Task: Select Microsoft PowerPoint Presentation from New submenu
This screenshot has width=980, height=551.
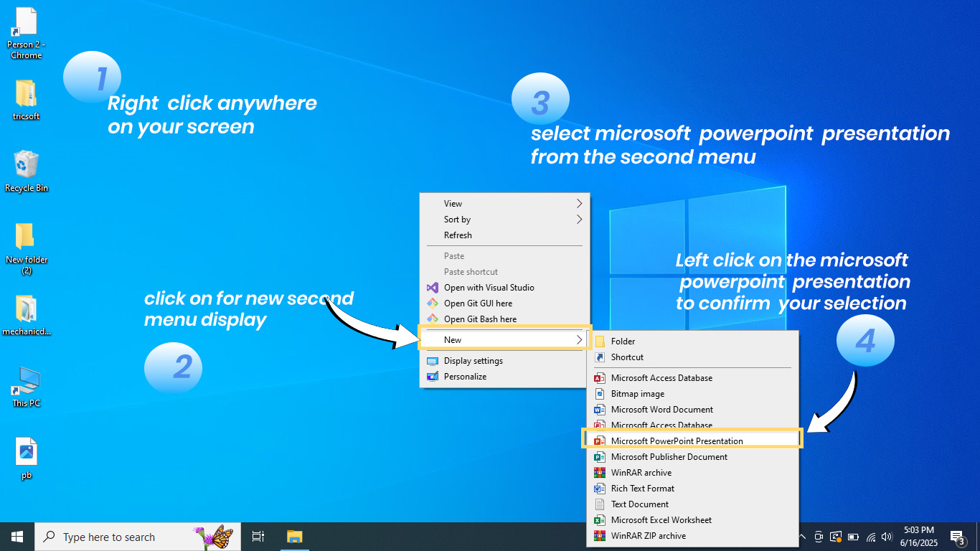Action: click(x=677, y=441)
